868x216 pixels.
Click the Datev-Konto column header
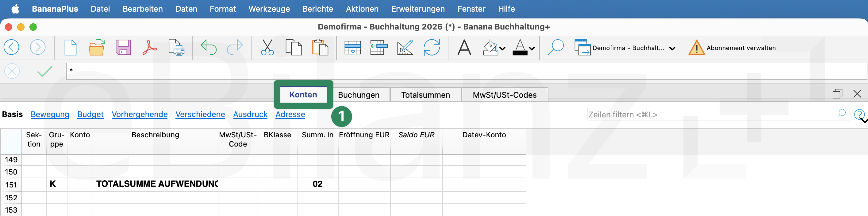pyautogui.click(x=484, y=141)
